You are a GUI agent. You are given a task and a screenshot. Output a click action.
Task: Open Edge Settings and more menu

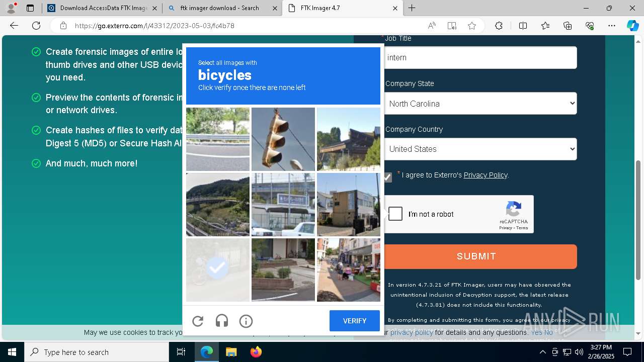point(612,26)
